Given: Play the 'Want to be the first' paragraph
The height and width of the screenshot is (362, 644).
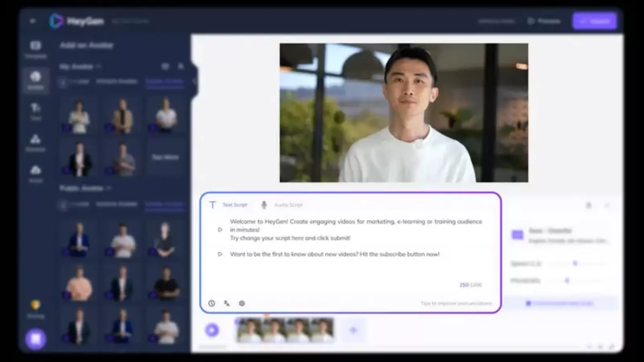Looking at the screenshot, I should [220, 254].
